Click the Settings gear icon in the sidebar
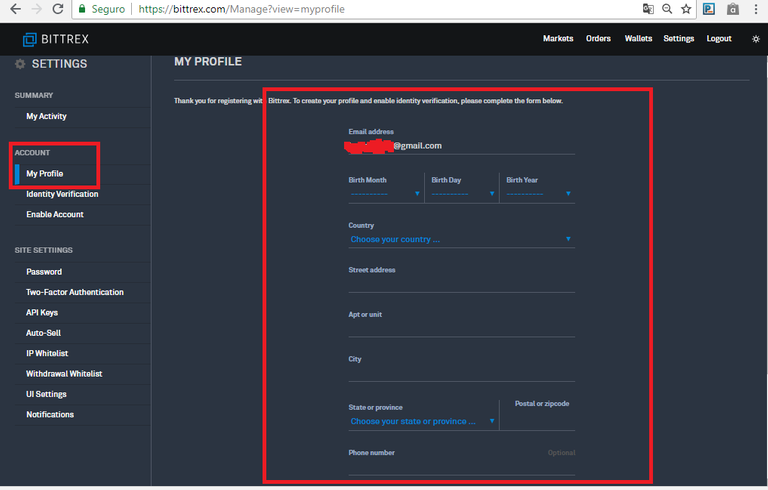This screenshot has height=490, width=768. pos(20,64)
